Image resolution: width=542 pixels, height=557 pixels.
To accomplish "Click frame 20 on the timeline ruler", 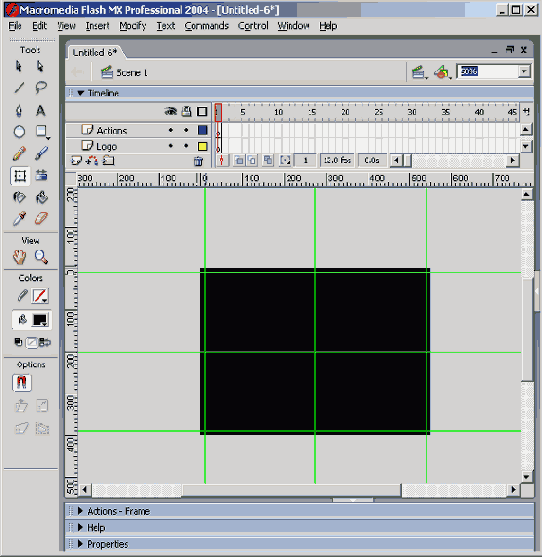I will 345,112.
